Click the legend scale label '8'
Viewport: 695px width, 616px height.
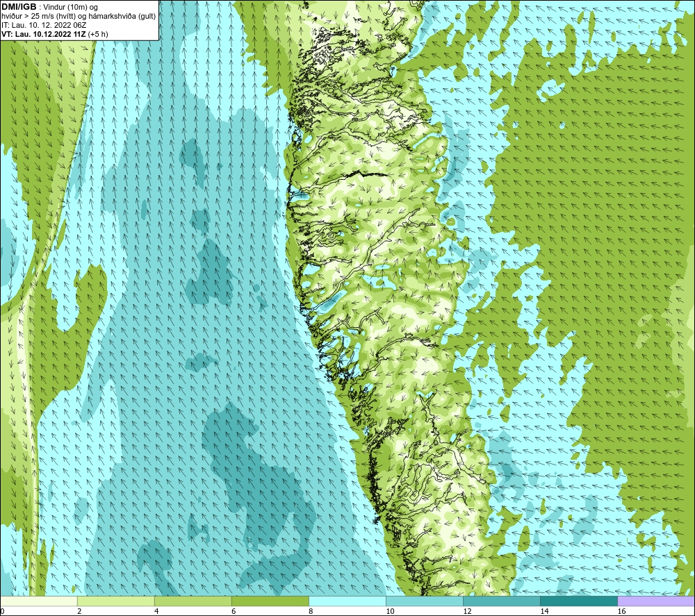click(x=311, y=611)
